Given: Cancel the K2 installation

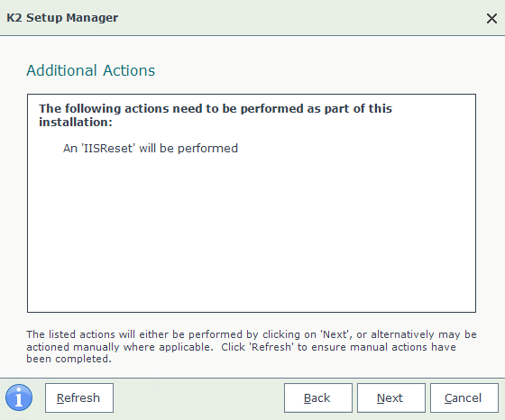Looking at the screenshot, I should pos(464,397).
